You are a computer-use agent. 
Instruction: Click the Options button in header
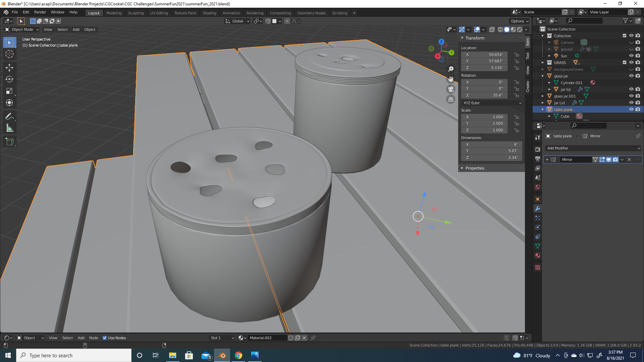click(x=520, y=21)
